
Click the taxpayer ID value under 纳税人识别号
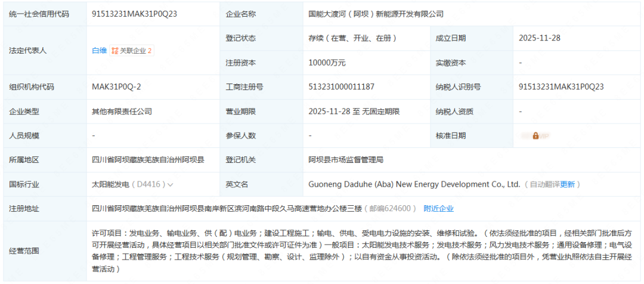tap(562, 87)
